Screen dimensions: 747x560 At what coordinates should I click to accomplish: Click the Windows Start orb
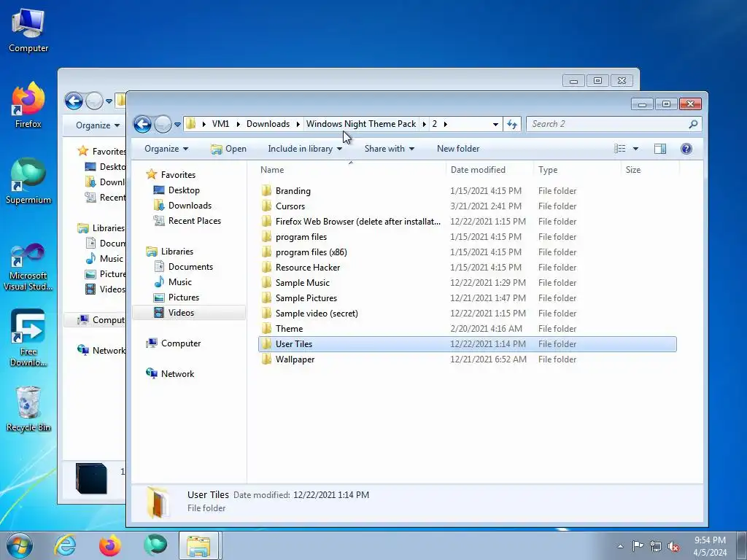[20, 545]
